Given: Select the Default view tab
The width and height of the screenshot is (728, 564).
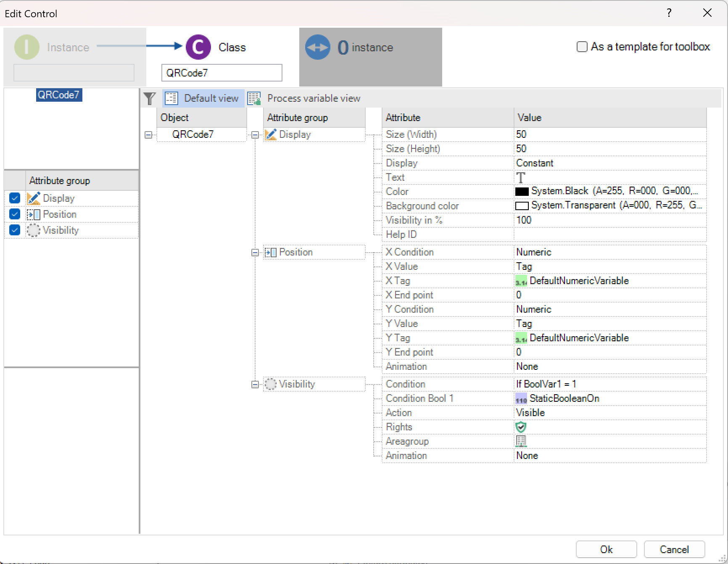Looking at the screenshot, I should coord(203,98).
